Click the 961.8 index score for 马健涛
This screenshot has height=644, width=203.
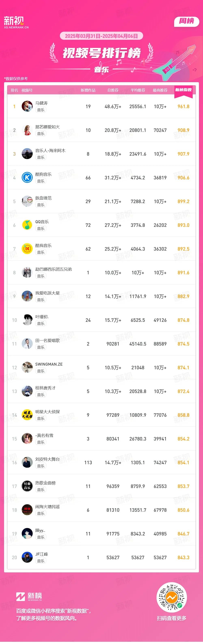point(183,107)
